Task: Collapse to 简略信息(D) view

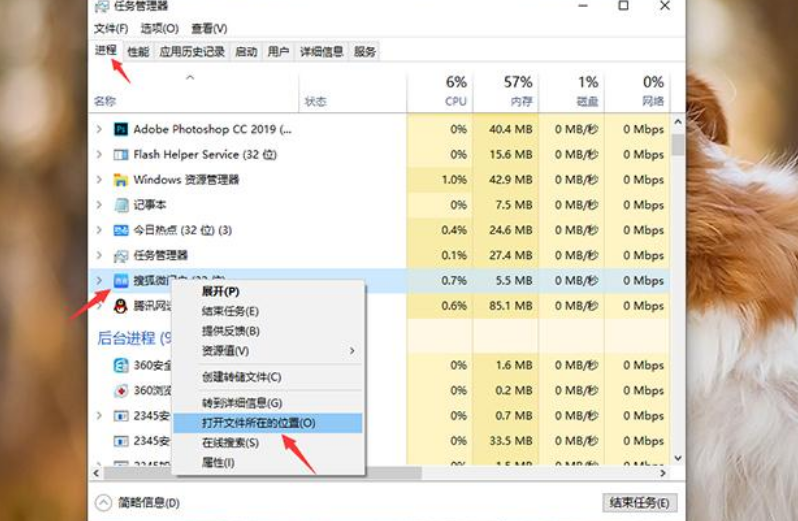Action: pyautogui.click(x=138, y=503)
